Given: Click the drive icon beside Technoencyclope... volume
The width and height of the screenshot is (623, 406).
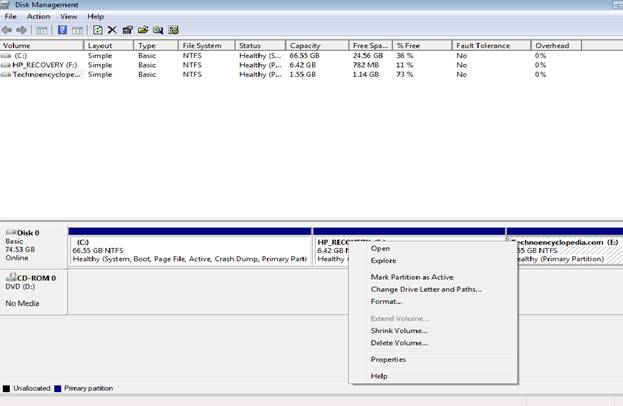Looking at the screenshot, I should click(6, 74).
